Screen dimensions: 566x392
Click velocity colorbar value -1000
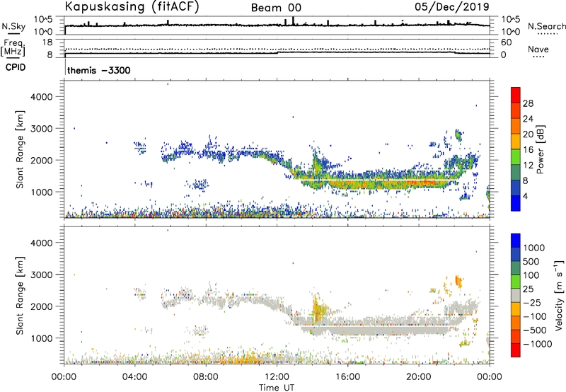point(537,344)
